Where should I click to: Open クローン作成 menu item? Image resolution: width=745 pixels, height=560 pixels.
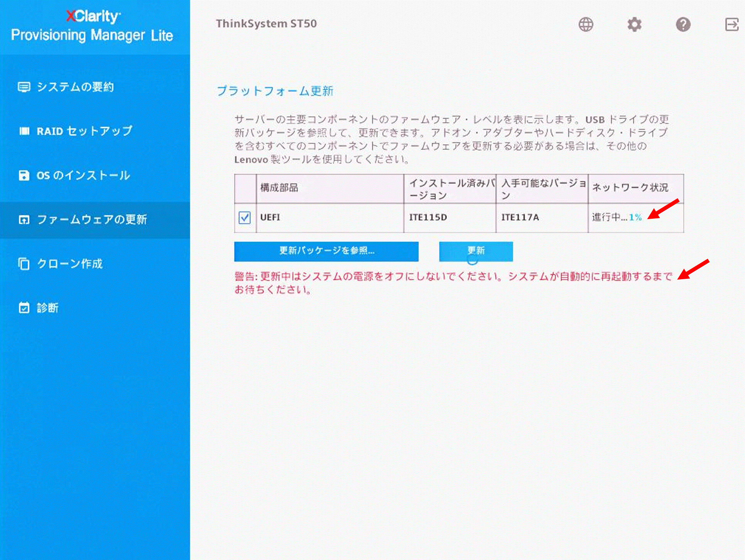click(x=95, y=264)
